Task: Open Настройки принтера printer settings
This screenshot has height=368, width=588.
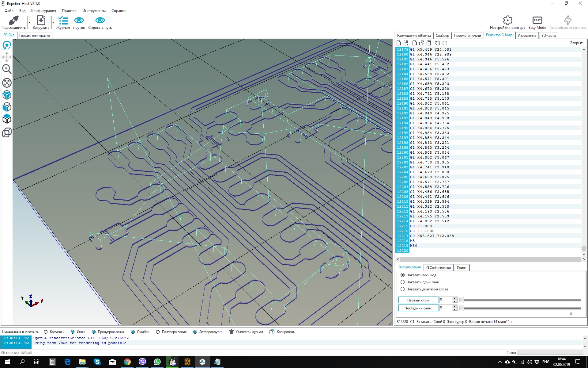Action: (x=507, y=21)
